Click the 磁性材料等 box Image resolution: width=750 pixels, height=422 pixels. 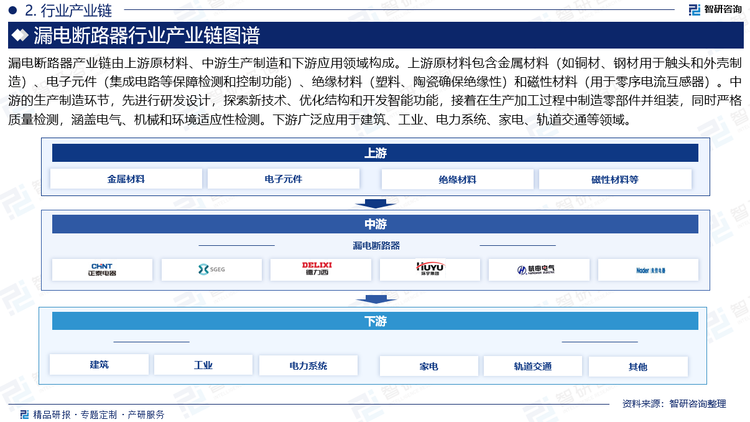[x=615, y=179]
